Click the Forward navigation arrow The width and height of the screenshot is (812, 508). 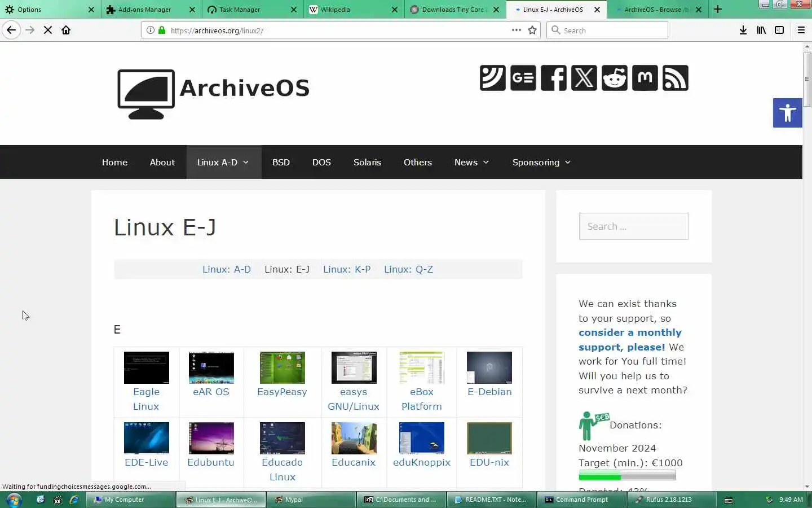[x=30, y=30]
